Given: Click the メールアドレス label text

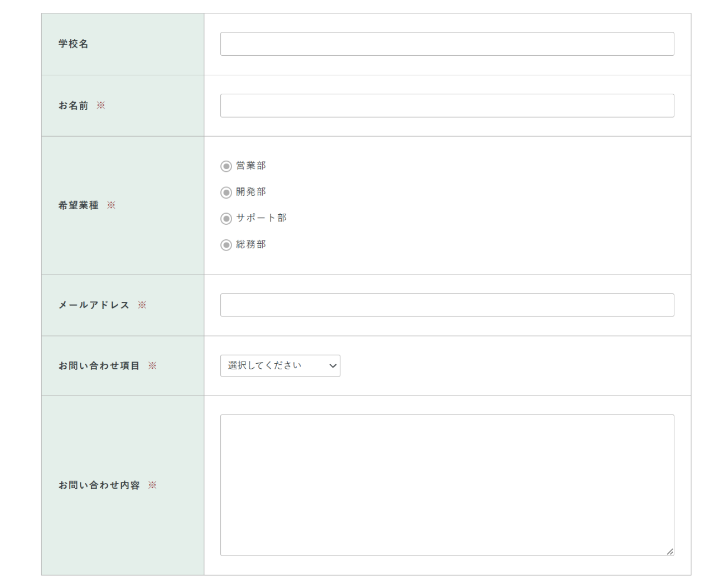Looking at the screenshot, I should click(94, 305).
